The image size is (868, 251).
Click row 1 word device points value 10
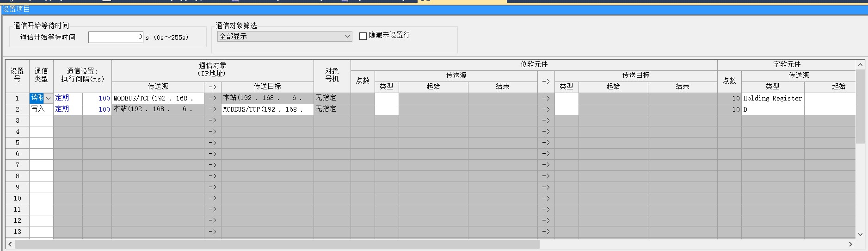[x=729, y=98]
